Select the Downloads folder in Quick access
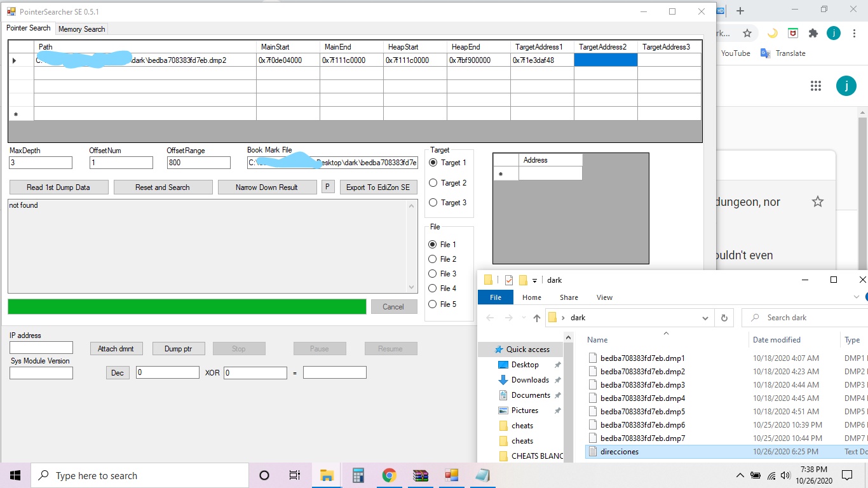The width and height of the screenshot is (868, 488). pyautogui.click(x=530, y=380)
